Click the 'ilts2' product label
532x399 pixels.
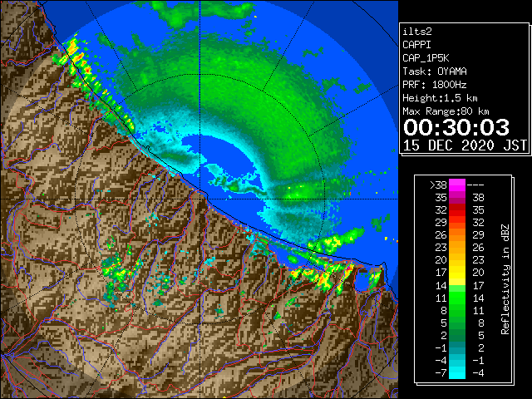click(x=417, y=32)
